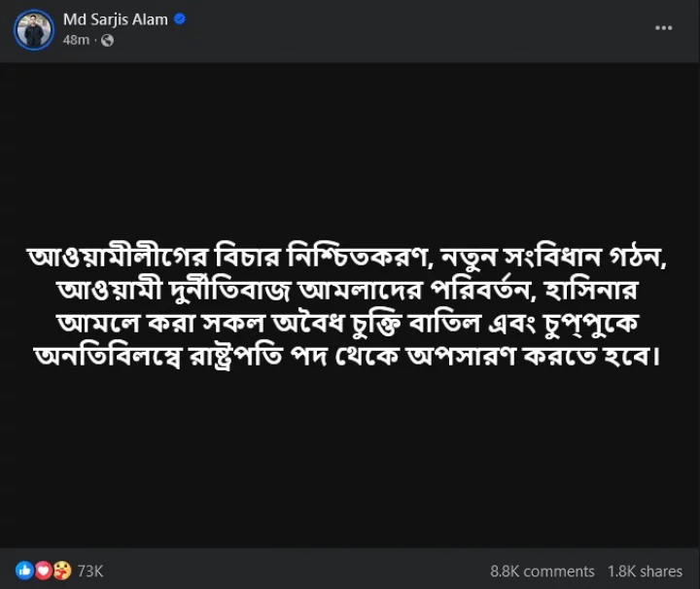Click Md Sarjis Alam's profile picture

click(33, 29)
